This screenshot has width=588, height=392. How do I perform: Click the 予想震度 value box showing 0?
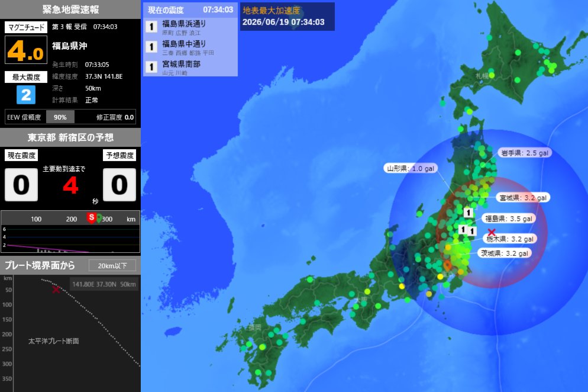tap(119, 185)
